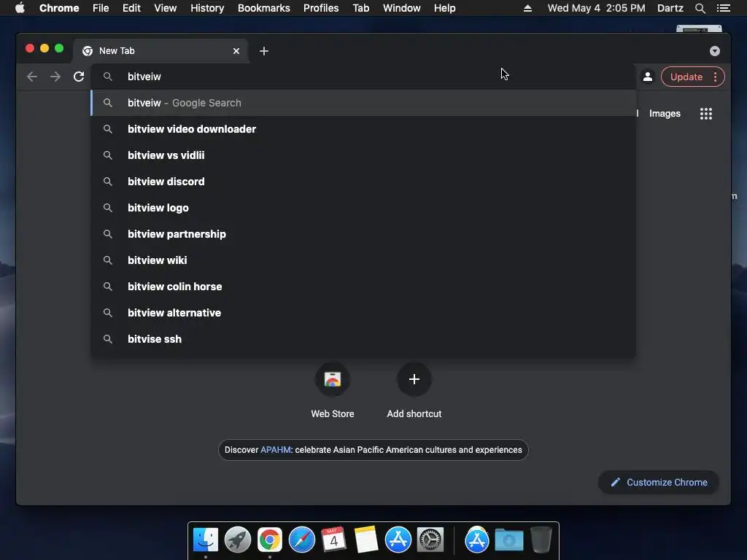Choose 'bitview alternative' suggestion
Screen dimensions: 747x560
pyautogui.click(x=363, y=312)
